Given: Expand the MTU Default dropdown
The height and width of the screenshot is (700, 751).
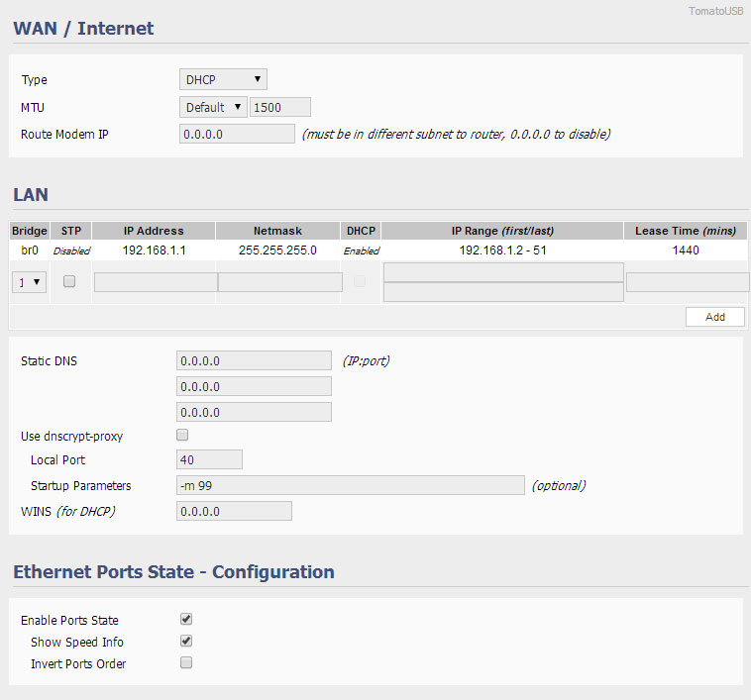Looking at the screenshot, I should (213, 107).
